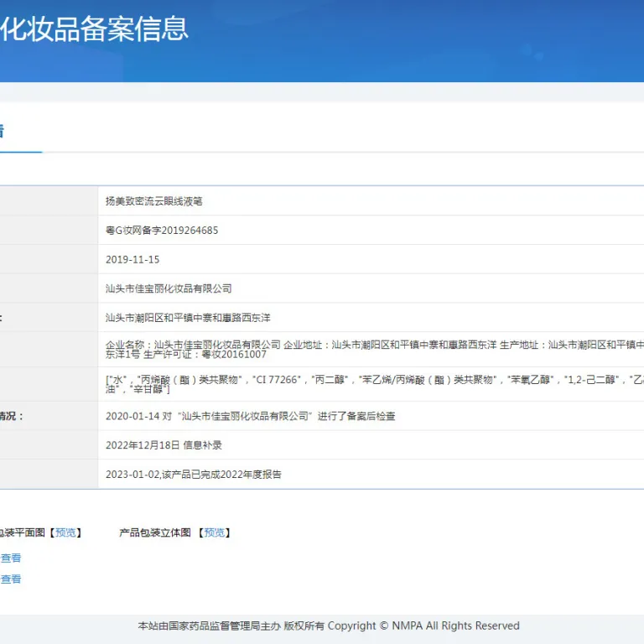
Task: Select the 2020-01-14 备案后检查 entry
Action: point(251,416)
